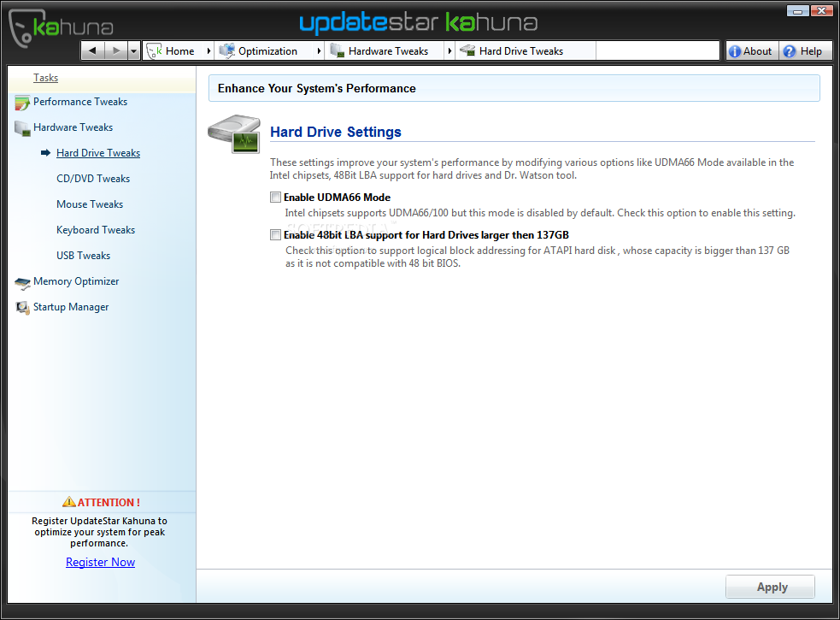The height and width of the screenshot is (620, 840).
Task: Click the Register Now link
Action: (100, 562)
